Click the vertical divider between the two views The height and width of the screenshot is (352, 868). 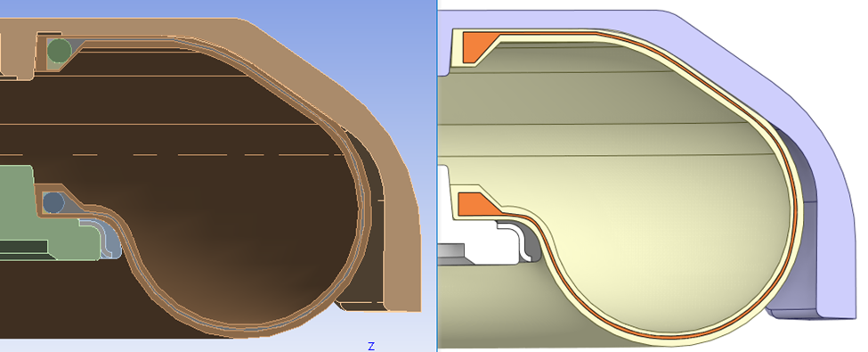(437, 176)
